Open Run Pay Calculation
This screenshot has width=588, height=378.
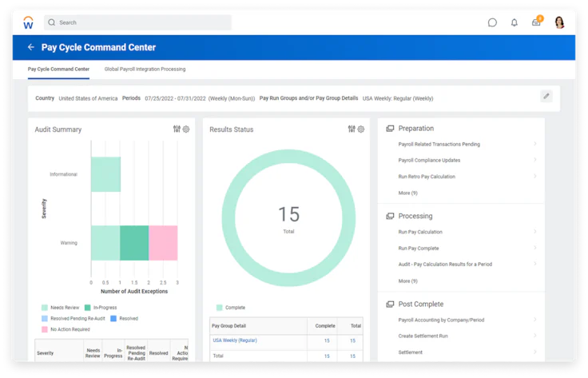pyautogui.click(x=420, y=232)
